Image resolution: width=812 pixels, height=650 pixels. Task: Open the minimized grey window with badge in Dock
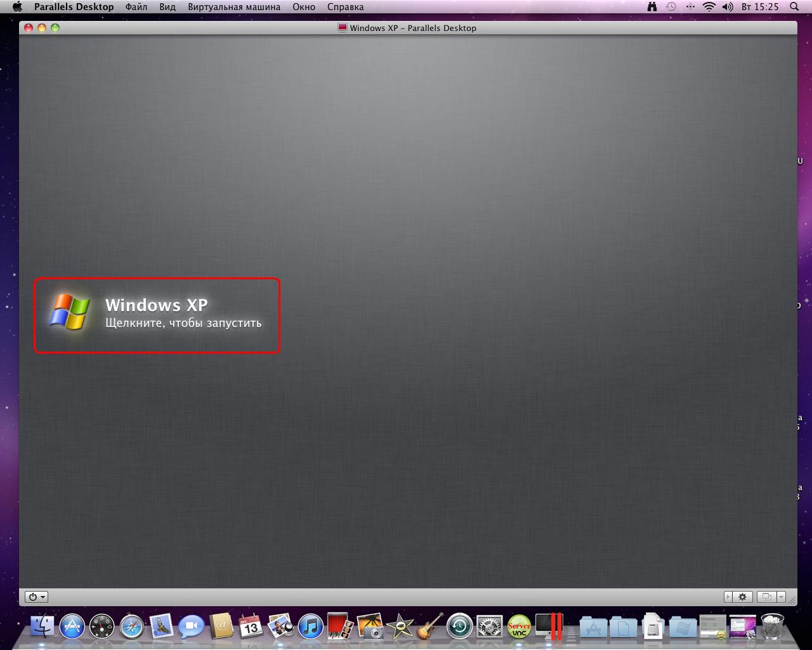712,627
